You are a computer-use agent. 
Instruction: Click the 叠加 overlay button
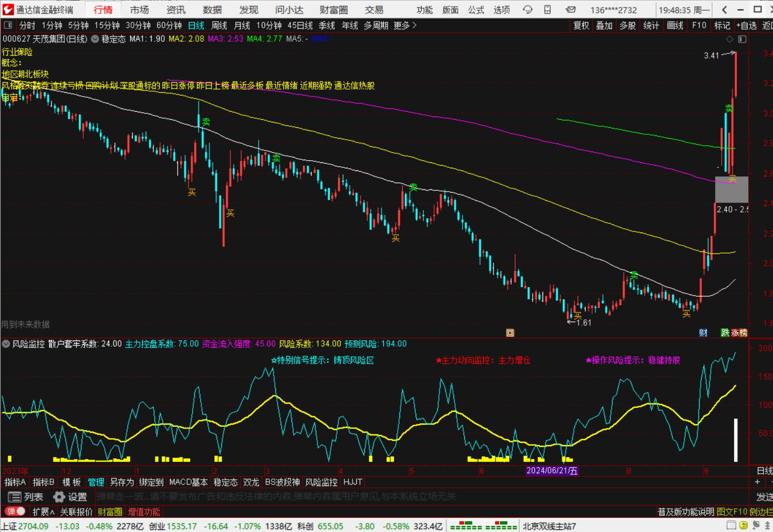(x=604, y=25)
